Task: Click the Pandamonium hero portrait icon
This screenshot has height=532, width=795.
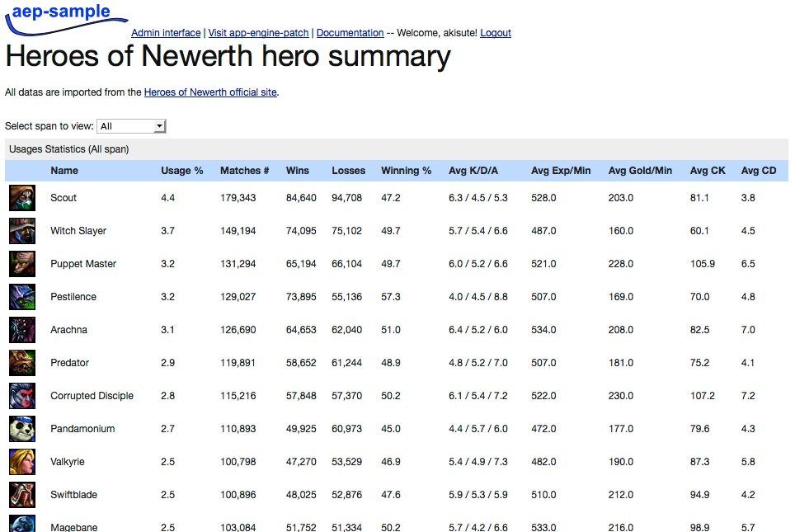Action: point(22,429)
